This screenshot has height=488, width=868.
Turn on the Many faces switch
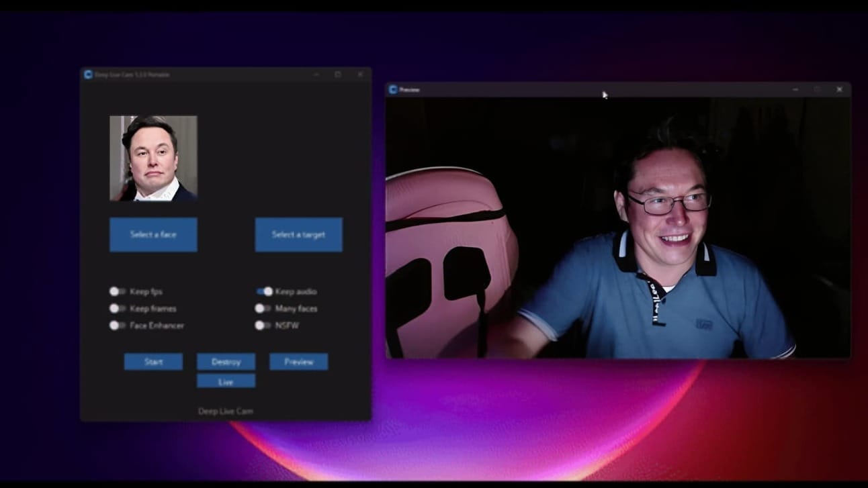coord(263,308)
